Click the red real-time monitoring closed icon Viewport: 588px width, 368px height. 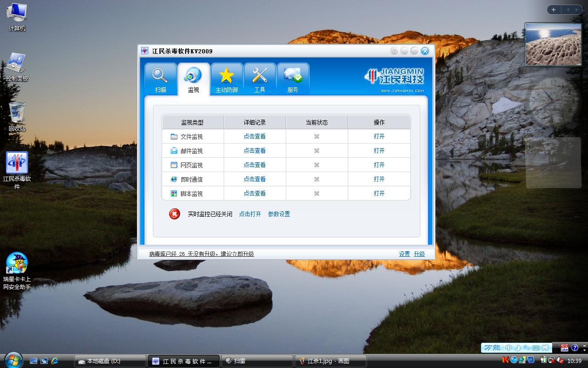(175, 214)
